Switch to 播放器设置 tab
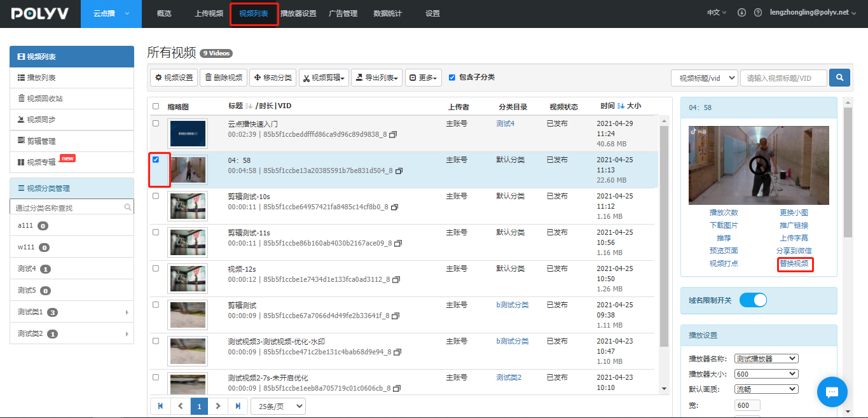Screen dimensions: 868x418 point(298,13)
